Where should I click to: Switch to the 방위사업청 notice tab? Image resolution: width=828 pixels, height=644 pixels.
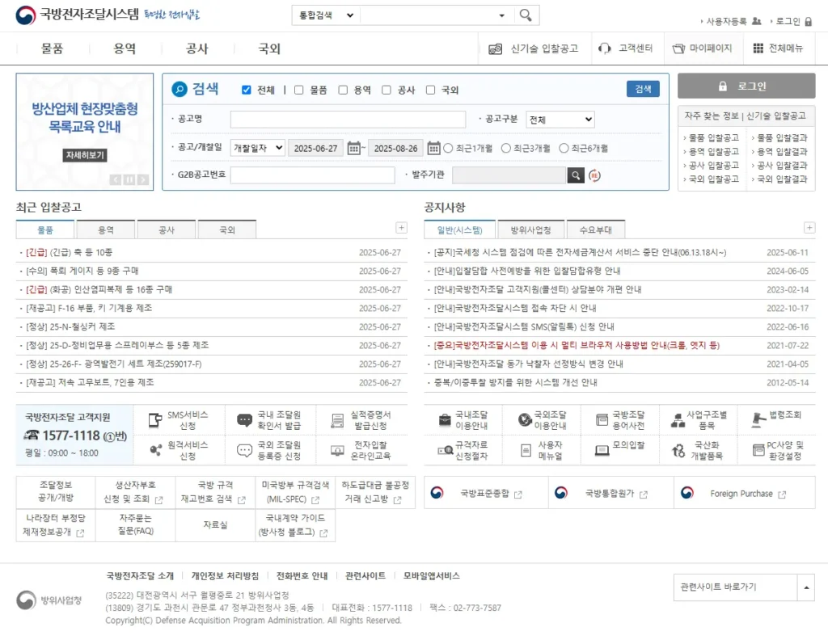[530, 229]
